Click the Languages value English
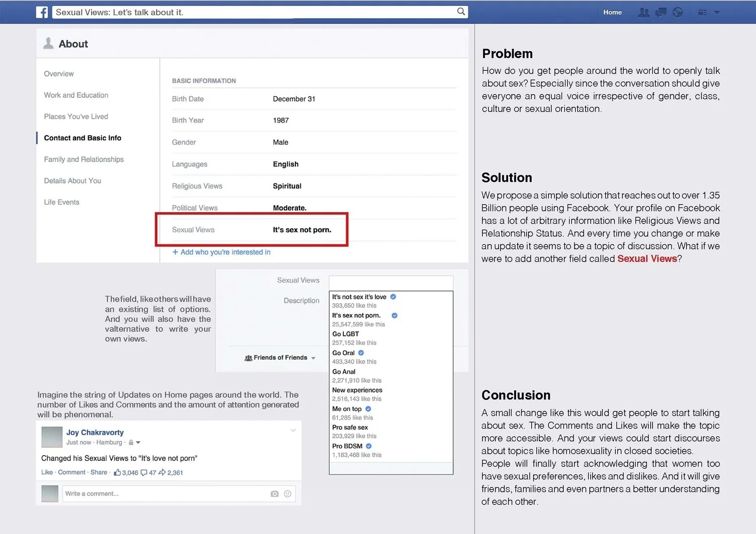This screenshot has width=756, height=534. coord(286,164)
